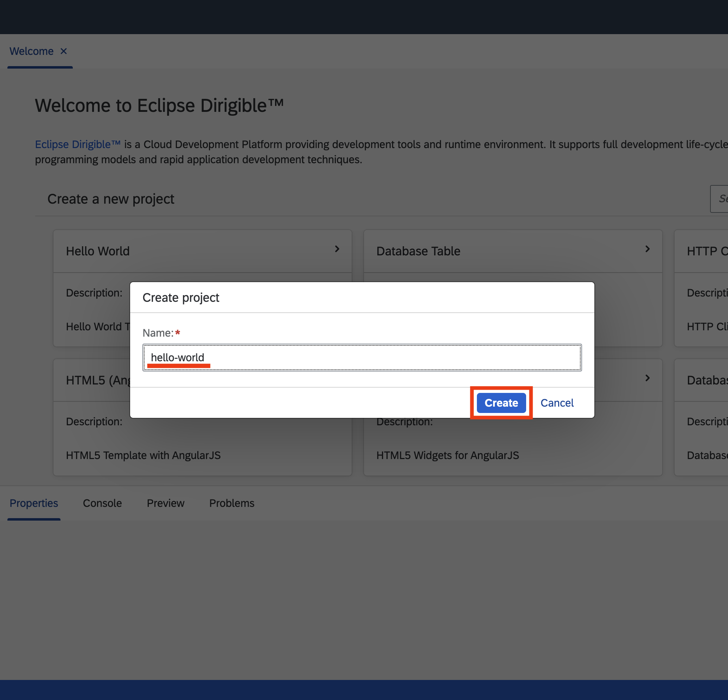Click the Create project dialog title
Viewport: 728px width, 700px height.
pyautogui.click(x=181, y=298)
